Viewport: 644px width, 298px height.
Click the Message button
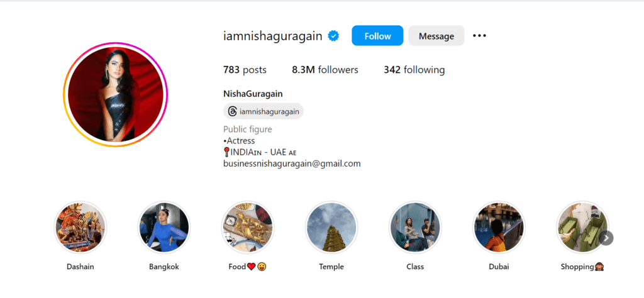coord(436,36)
